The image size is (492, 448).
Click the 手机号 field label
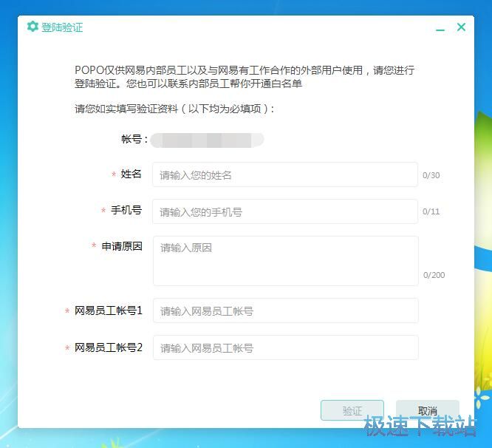pos(126,210)
